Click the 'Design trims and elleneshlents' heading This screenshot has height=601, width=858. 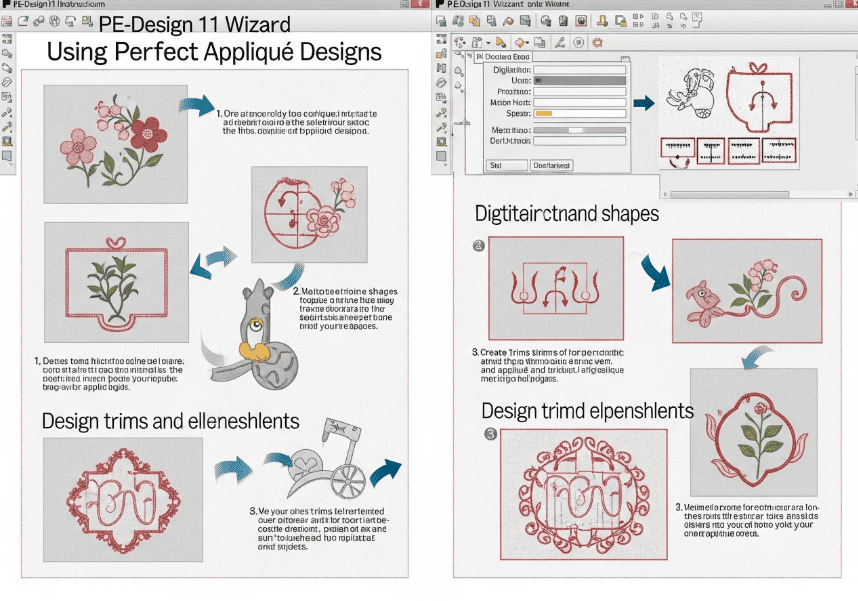pyautogui.click(x=170, y=421)
